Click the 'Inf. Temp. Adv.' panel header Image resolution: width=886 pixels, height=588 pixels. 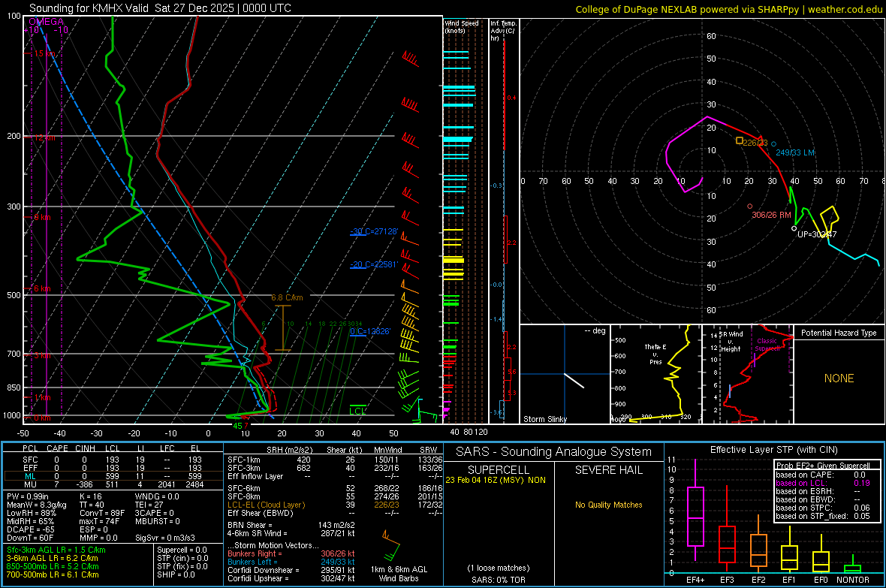[x=503, y=31]
